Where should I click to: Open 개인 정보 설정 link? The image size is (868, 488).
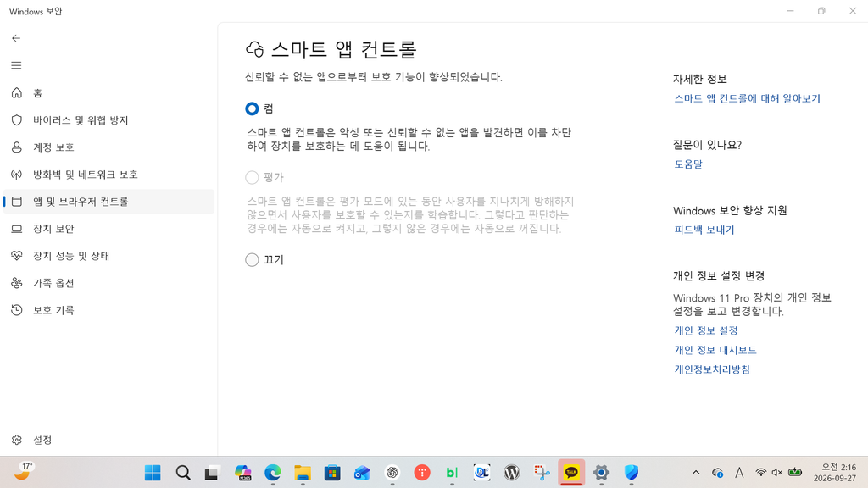[706, 330]
